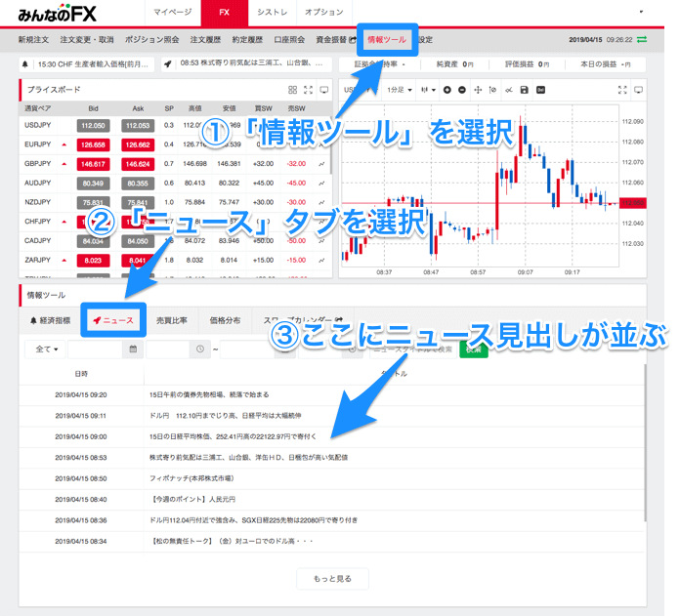Open headline 【今週のポイント】人民元円
This screenshot has width=680, height=616.
point(192,499)
